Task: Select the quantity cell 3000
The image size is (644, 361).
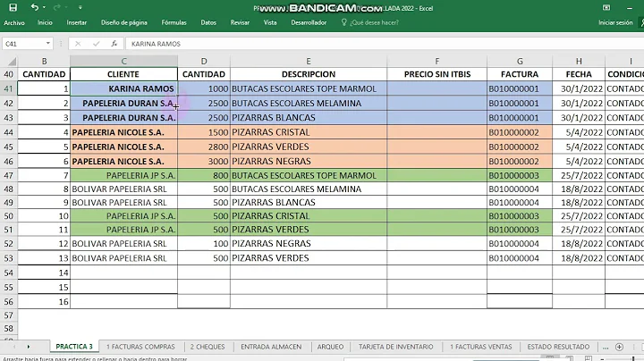Action: [x=204, y=161]
